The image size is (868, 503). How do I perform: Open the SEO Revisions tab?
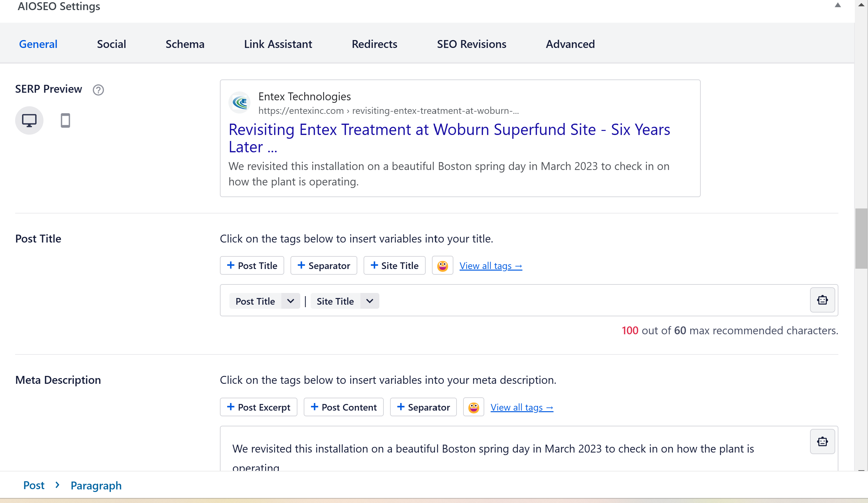(x=472, y=44)
